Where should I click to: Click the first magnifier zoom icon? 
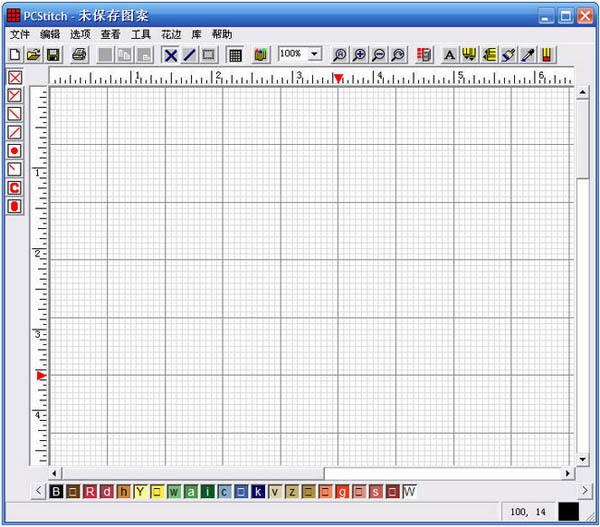pos(339,55)
